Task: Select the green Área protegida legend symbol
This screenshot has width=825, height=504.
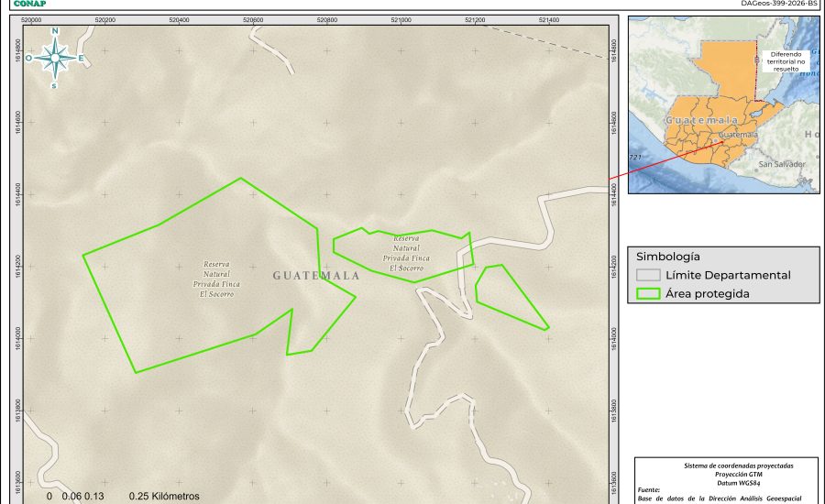Action: pos(649,293)
